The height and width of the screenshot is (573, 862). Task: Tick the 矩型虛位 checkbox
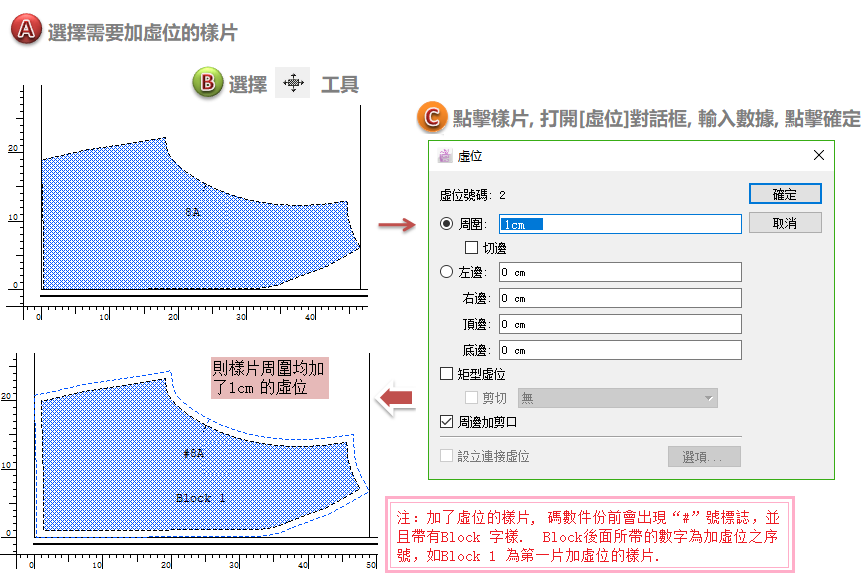pos(447,373)
